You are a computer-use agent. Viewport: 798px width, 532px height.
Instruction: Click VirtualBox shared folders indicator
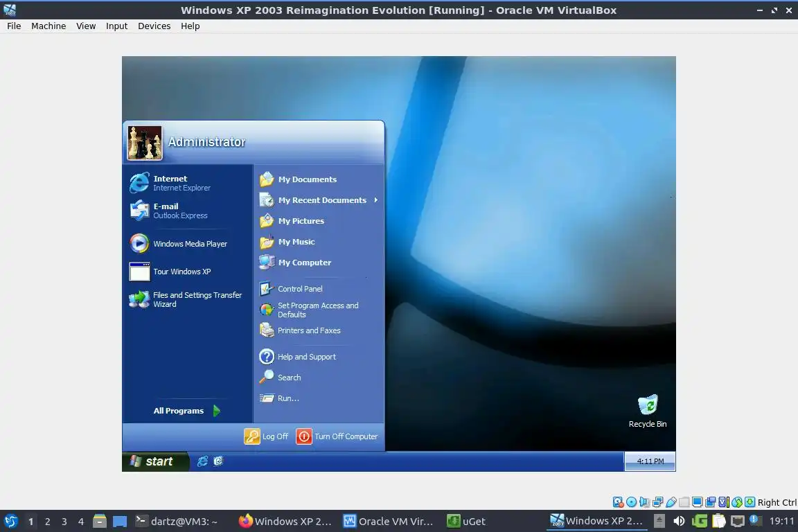point(684,502)
